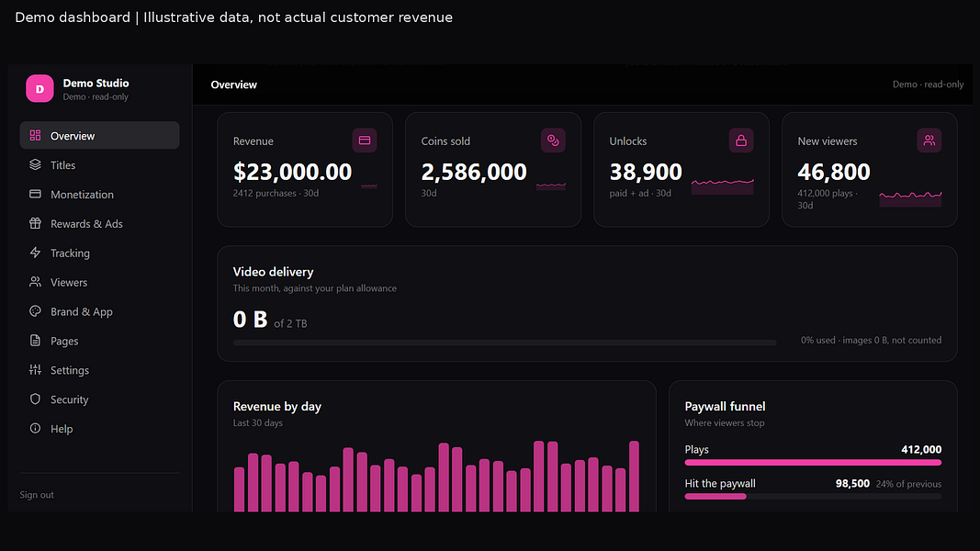Open the Settings menu item
980x551 pixels.
pos(99,370)
